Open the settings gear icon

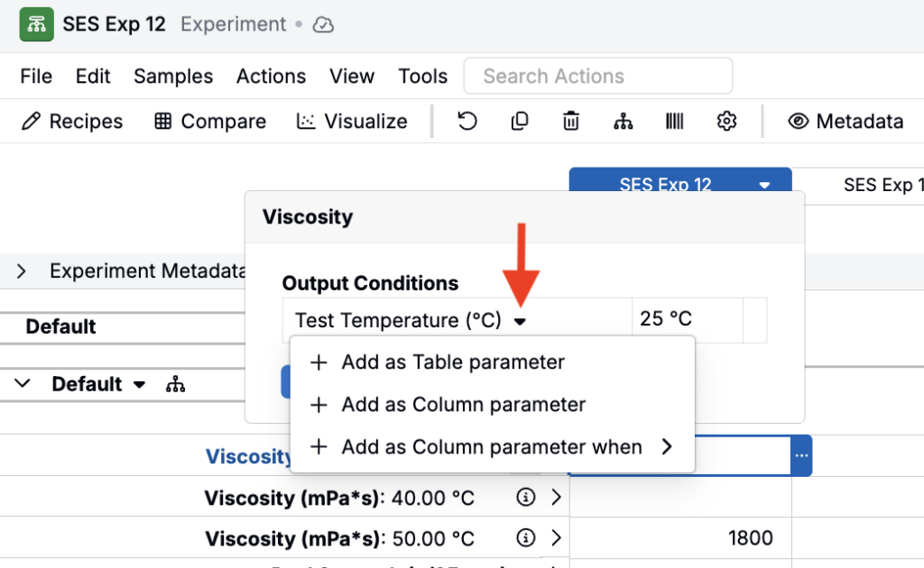726,121
